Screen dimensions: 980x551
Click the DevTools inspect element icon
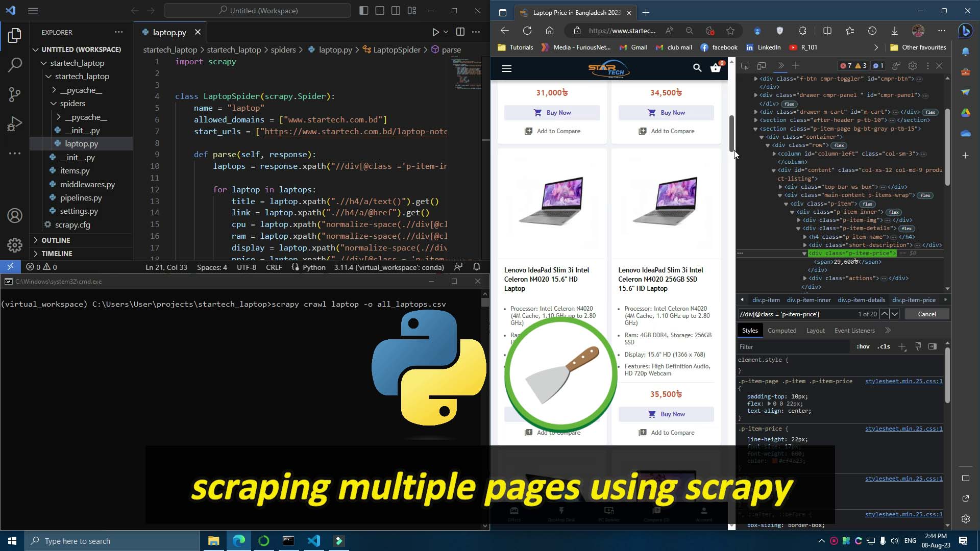745,66
